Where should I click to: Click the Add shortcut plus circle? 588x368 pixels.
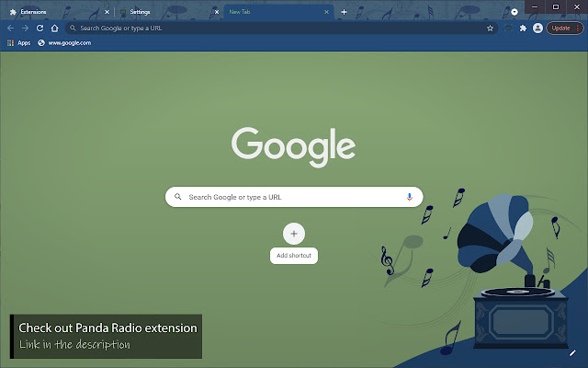pyautogui.click(x=294, y=234)
